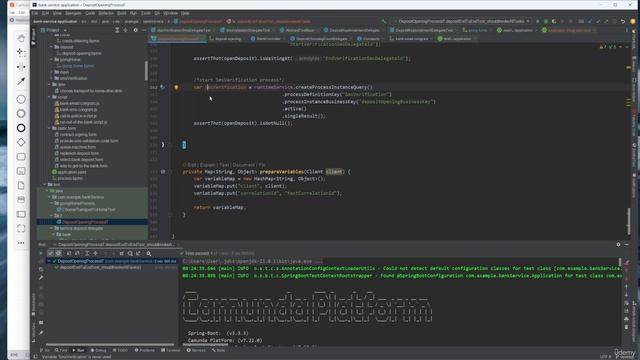The width and height of the screenshot is (640, 360).
Task: Pick the task rectangle in palette
Action: [x=21, y=157]
